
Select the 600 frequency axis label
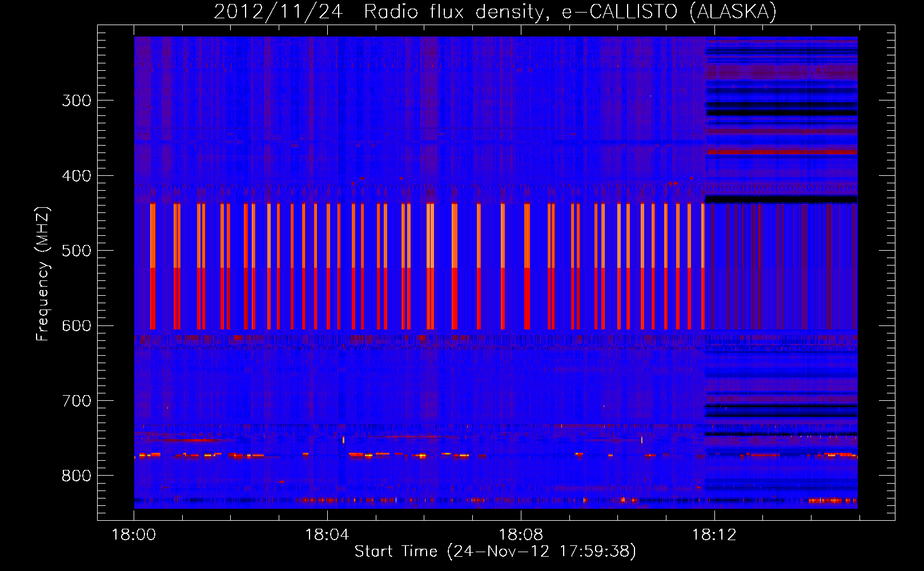(x=77, y=326)
